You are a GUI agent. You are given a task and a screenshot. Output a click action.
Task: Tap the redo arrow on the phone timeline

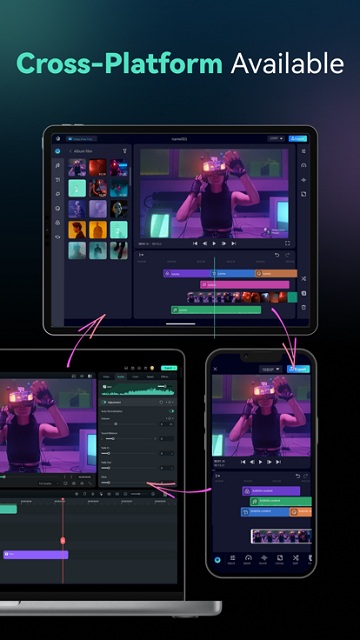tap(306, 476)
